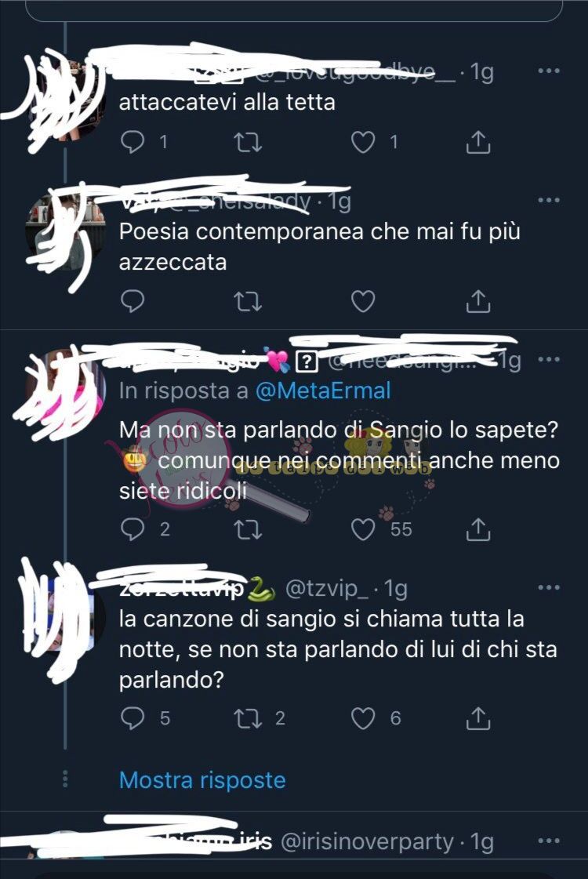Open the @irisinoverparty profile handle
The width and height of the screenshot is (588, 879).
click(367, 841)
